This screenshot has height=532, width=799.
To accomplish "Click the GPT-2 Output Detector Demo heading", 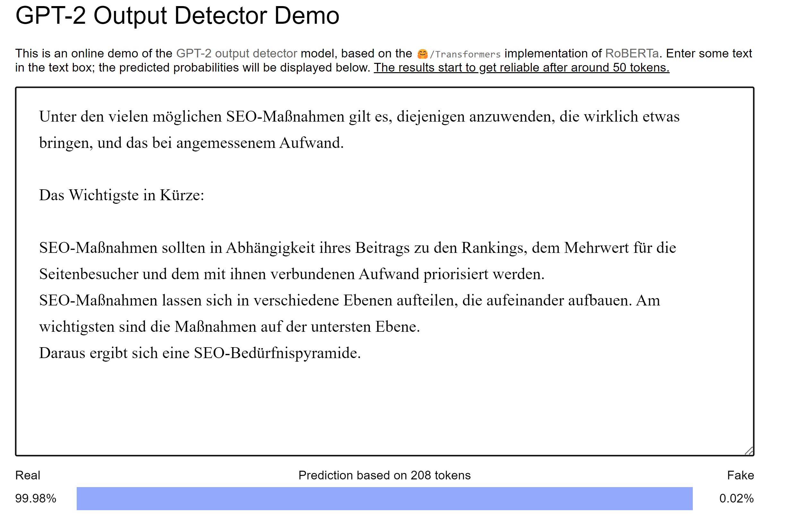I will click(177, 16).
